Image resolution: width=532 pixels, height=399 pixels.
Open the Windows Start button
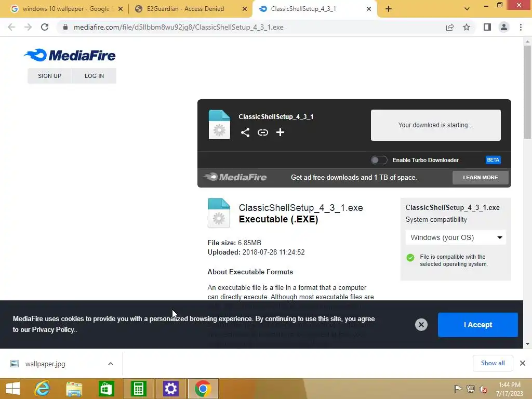(x=13, y=389)
